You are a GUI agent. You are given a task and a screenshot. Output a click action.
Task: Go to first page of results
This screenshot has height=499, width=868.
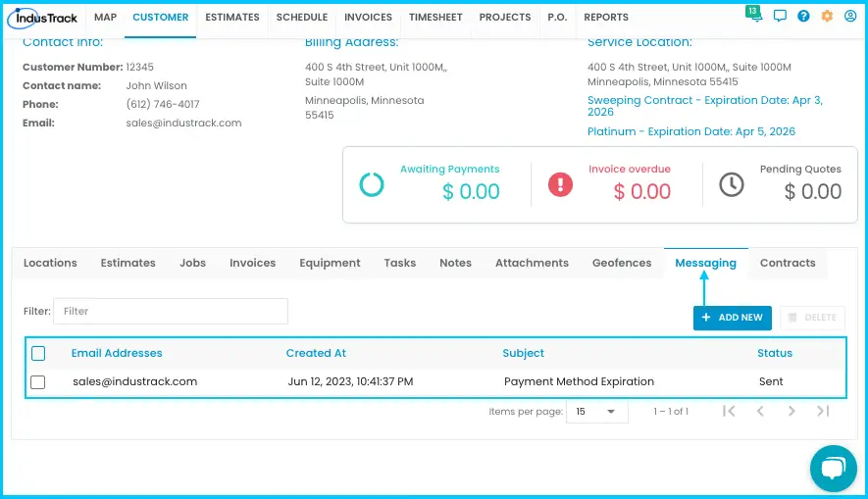pos(729,411)
